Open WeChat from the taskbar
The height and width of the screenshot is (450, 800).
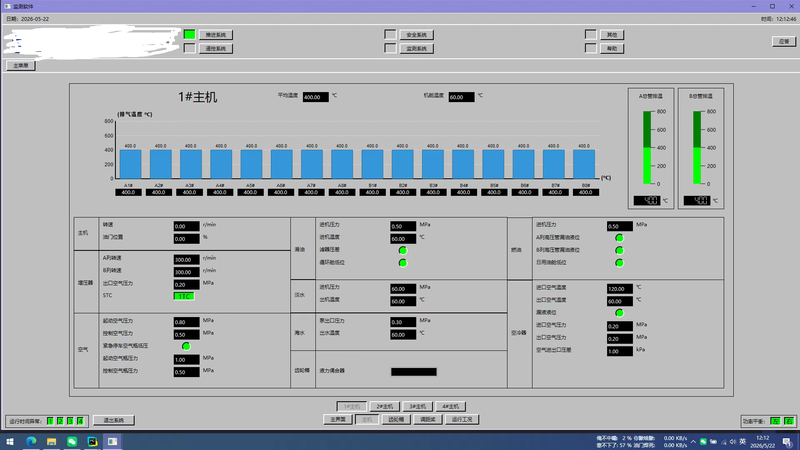(x=72, y=441)
